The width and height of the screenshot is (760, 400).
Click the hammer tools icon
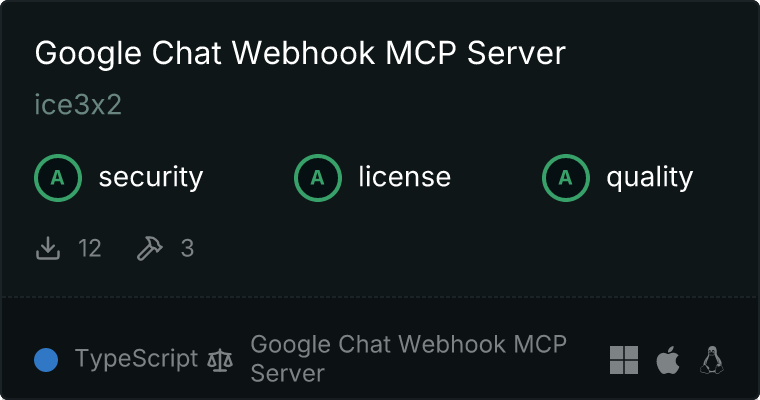(150, 248)
